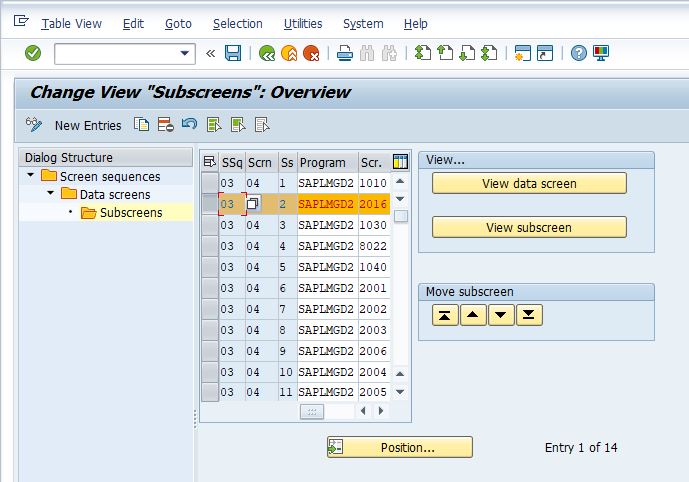Click the Find Next binoculars icon
This screenshot has height=482, width=689.
click(x=389, y=53)
